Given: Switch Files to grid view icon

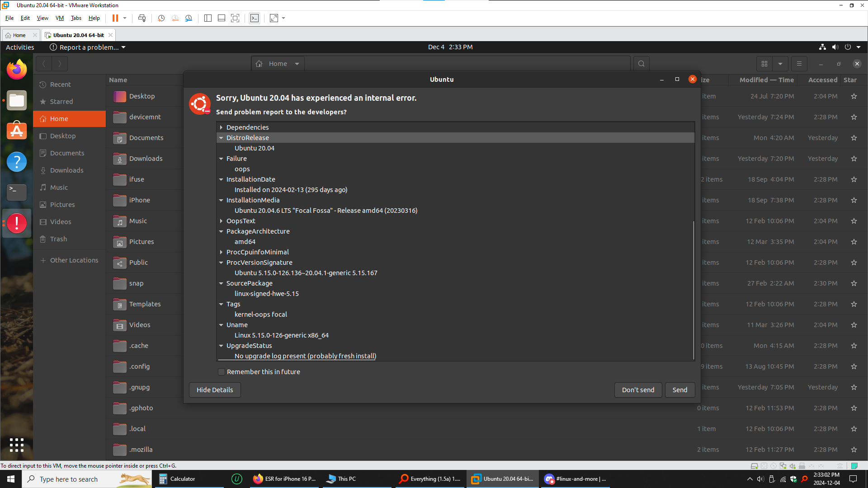Looking at the screenshot, I should [x=764, y=64].
